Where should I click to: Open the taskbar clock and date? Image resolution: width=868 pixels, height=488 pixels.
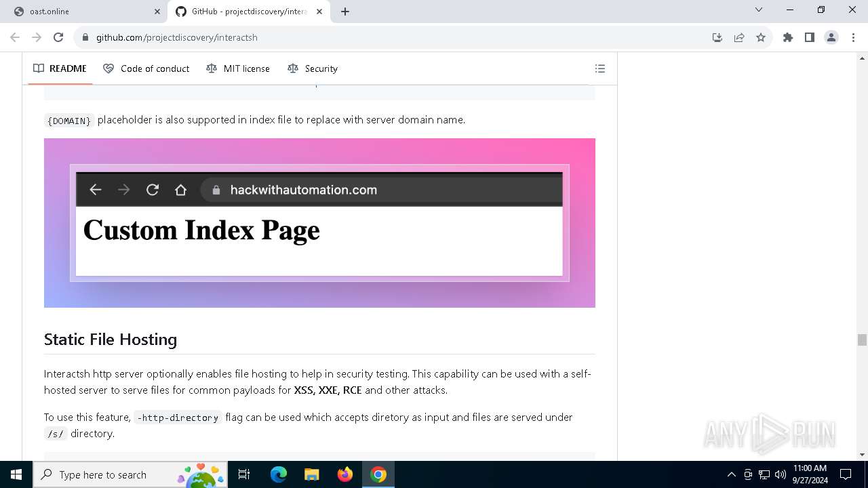(810, 474)
